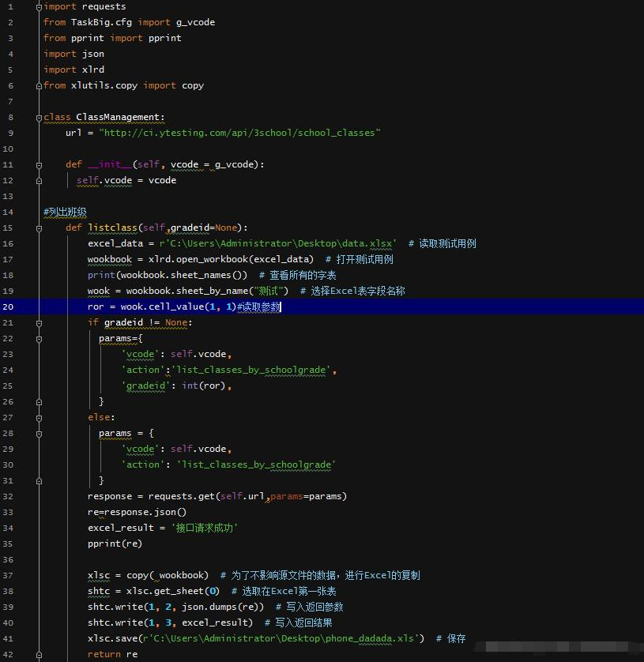Screen dimensions: 644x662
Task: Collapse the params dictionary at line 22
Action: pyautogui.click(x=38, y=338)
